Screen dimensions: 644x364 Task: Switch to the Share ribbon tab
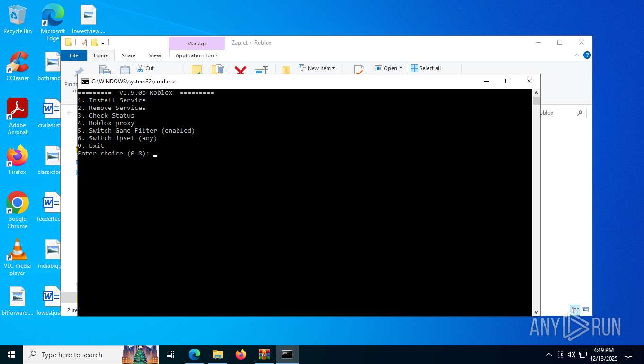[x=128, y=55]
